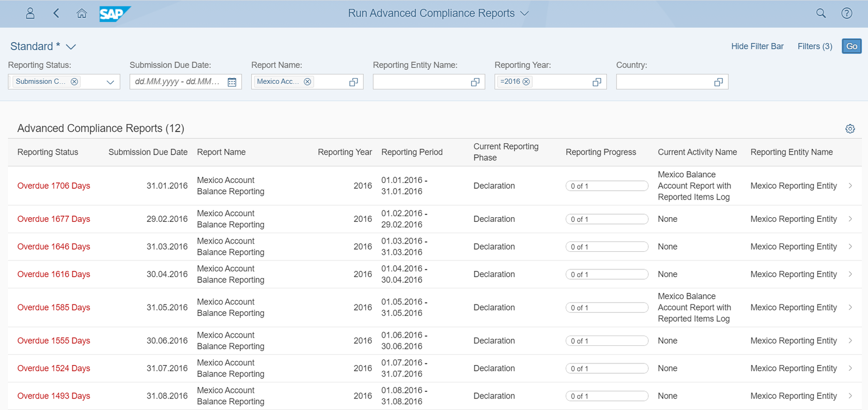Navigate into the Overdue 1524 Days row arrow

tap(850, 368)
